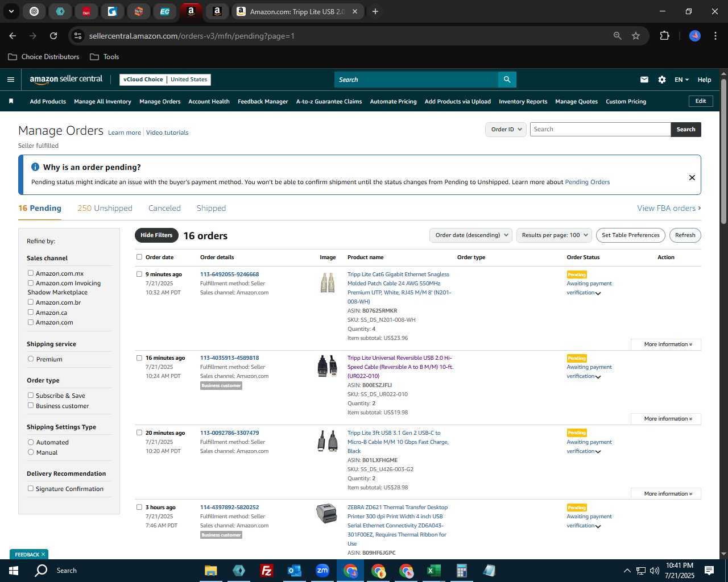
Task: Open File Explorer from the taskbar
Action: click(211, 571)
